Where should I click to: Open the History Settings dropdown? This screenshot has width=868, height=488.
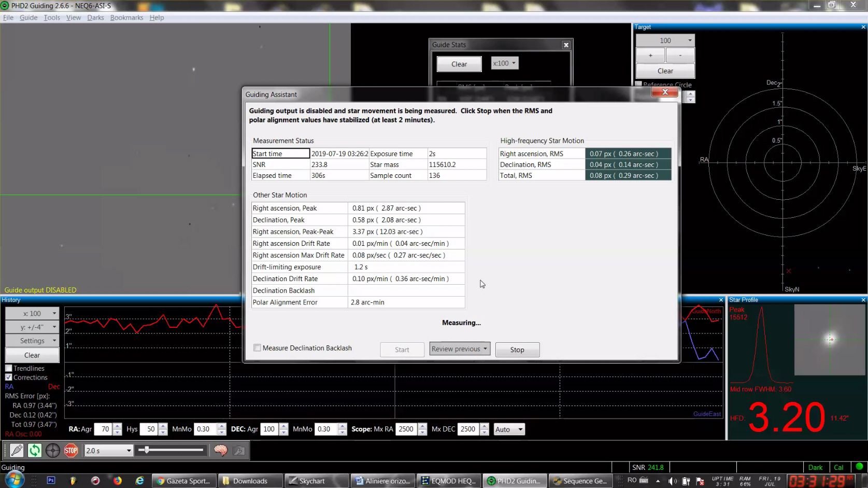coord(32,341)
